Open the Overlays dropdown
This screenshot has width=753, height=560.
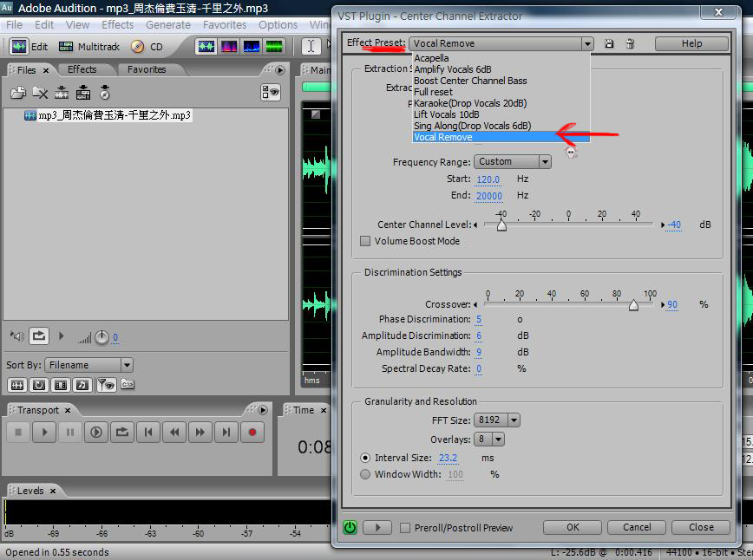(x=499, y=440)
